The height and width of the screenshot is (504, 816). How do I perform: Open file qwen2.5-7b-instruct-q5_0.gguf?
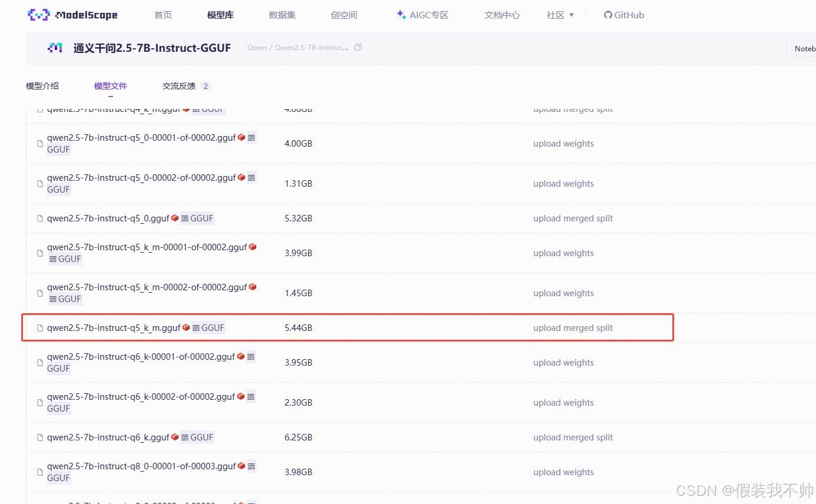(x=108, y=218)
